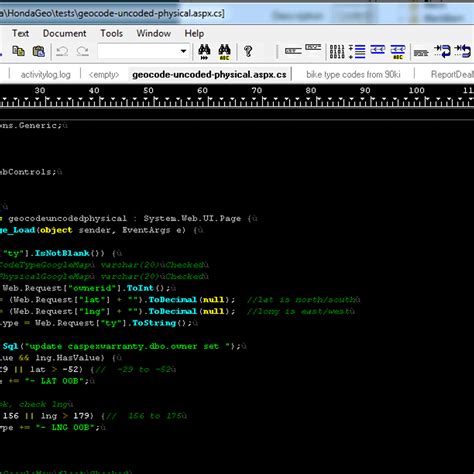
Task: Click the 'ns.Generic;' code line
Action: click(31, 125)
